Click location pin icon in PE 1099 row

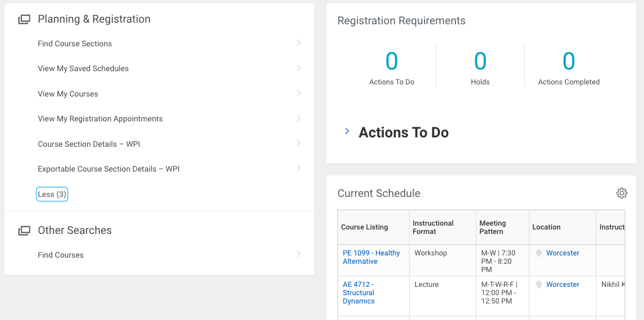point(539,253)
